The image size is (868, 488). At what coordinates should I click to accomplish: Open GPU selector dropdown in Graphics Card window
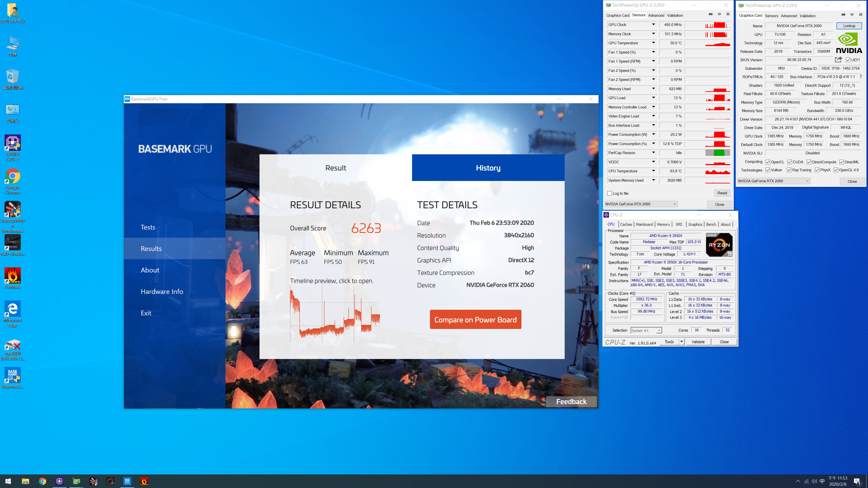774,181
